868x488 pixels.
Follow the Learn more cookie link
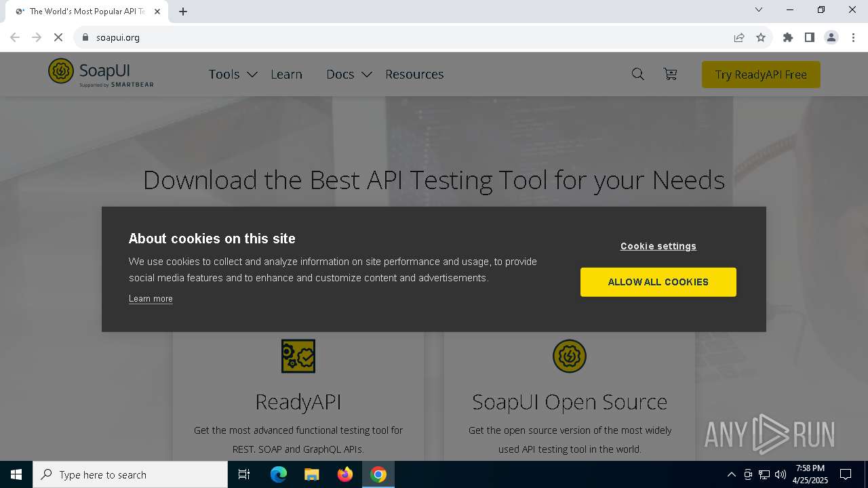click(151, 299)
